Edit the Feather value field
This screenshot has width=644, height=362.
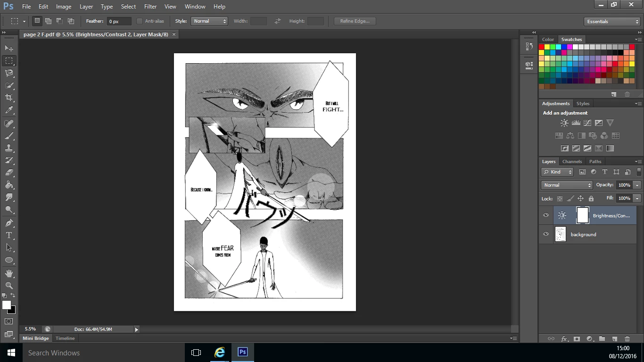coord(119,21)
